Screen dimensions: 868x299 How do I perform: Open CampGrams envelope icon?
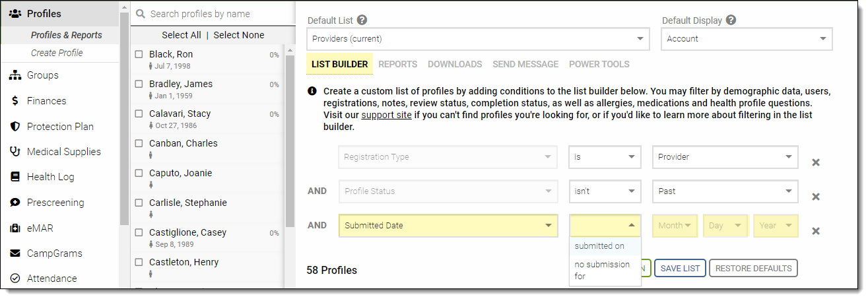click(15, 253)
